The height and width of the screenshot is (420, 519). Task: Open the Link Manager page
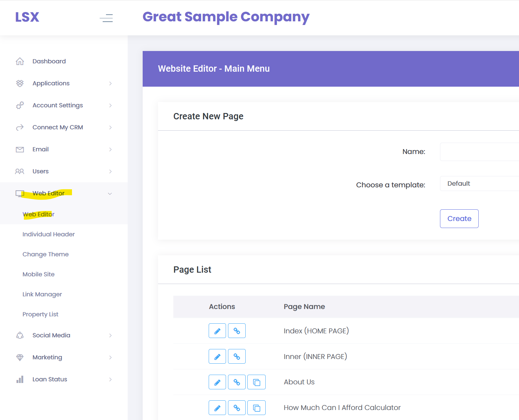[x=42, y=294]
